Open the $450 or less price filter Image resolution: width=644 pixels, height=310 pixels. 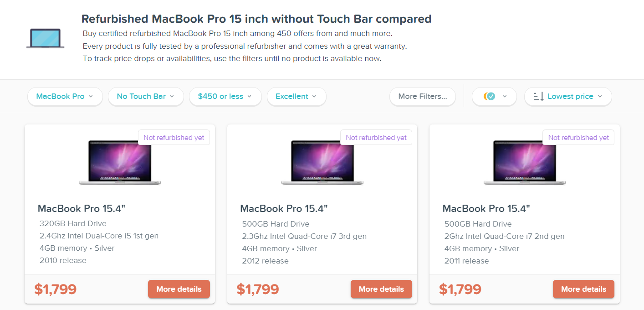[225, 96]
